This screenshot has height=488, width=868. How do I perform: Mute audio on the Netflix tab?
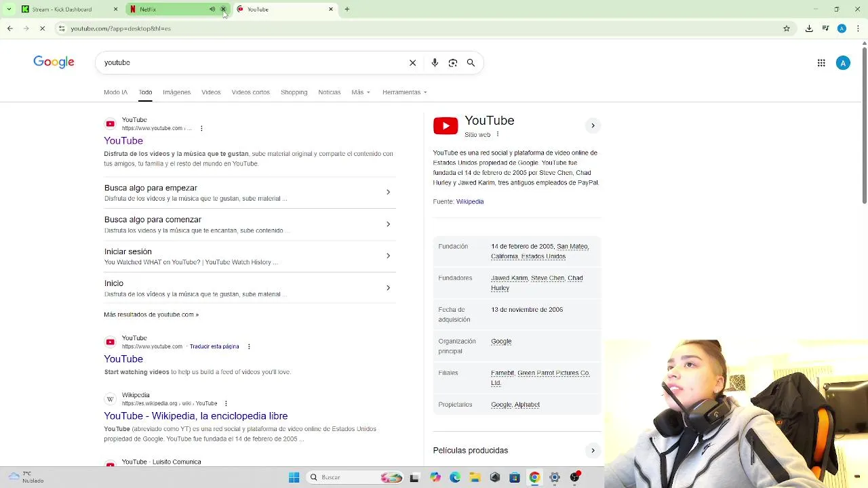click(x=212, y=9)
